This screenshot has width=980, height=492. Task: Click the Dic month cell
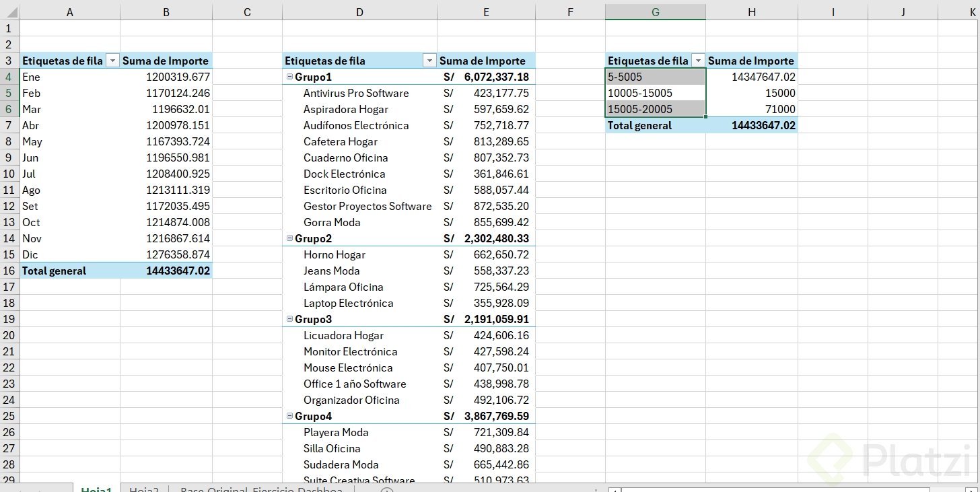coord(70,254)
